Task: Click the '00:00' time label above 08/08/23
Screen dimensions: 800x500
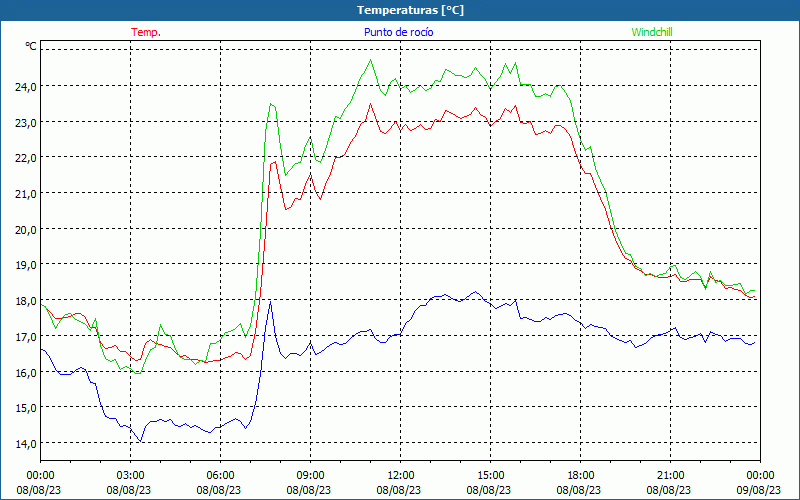Action: [x=40, y=476]
